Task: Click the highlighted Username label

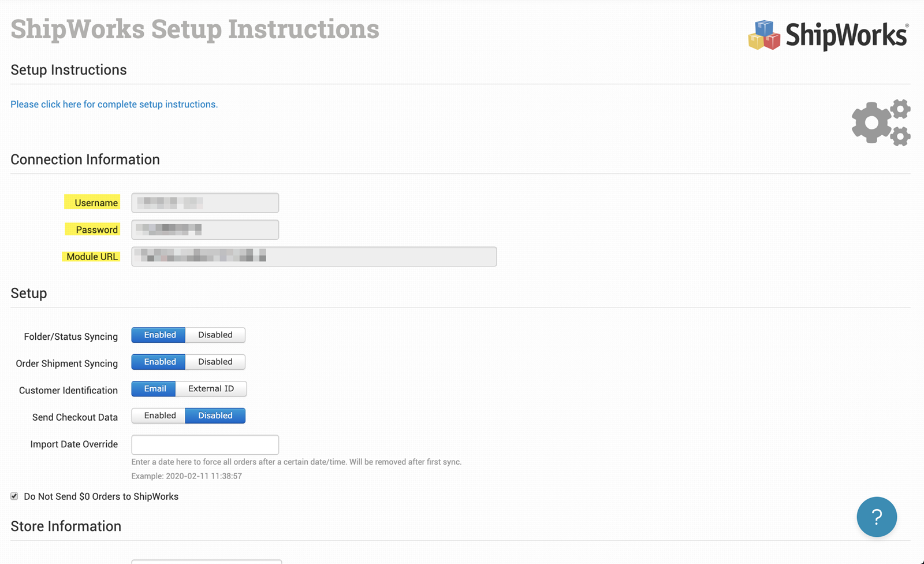Action: point(92,202)
